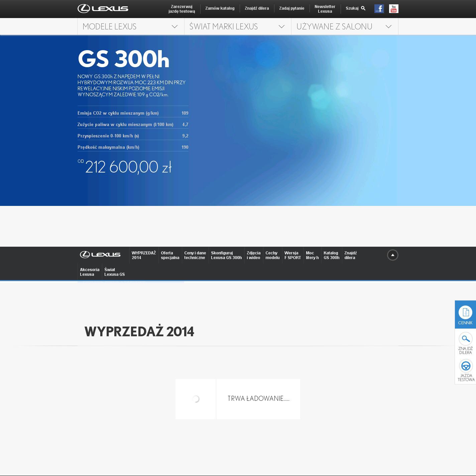Click the Lexus logo in the top header
This screenshot has height=476, width=476.
tap(103, 9)
